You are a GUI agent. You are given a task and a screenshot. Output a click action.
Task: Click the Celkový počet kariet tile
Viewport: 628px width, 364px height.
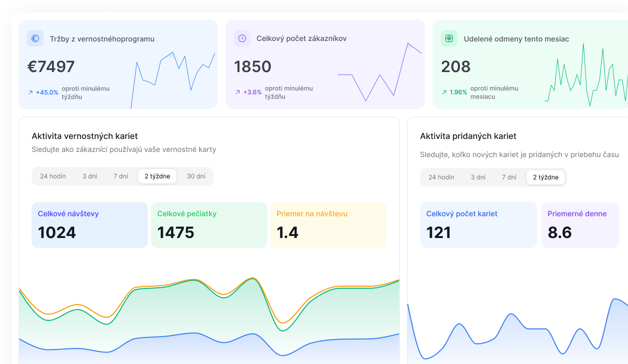click(x=478, y=225)
